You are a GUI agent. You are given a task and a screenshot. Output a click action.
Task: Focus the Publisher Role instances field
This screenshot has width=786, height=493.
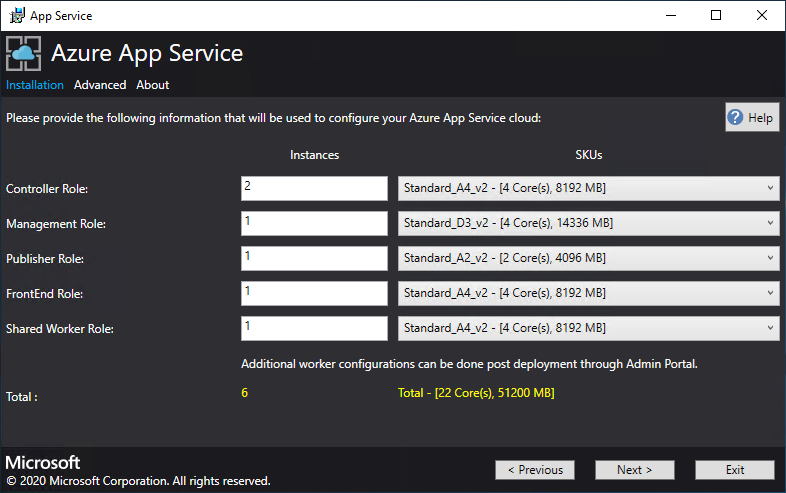click(x=313, y=258)
